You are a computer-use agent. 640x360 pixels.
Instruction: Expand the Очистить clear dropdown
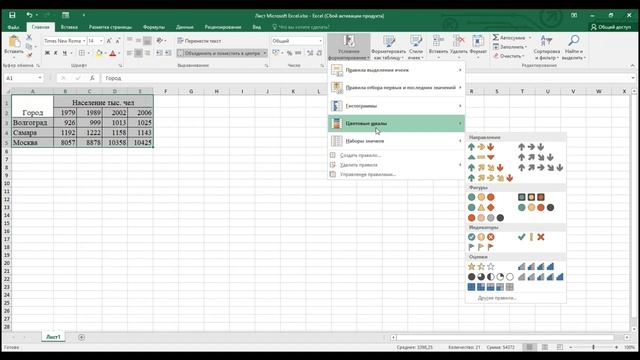click(x=523, y=56)
